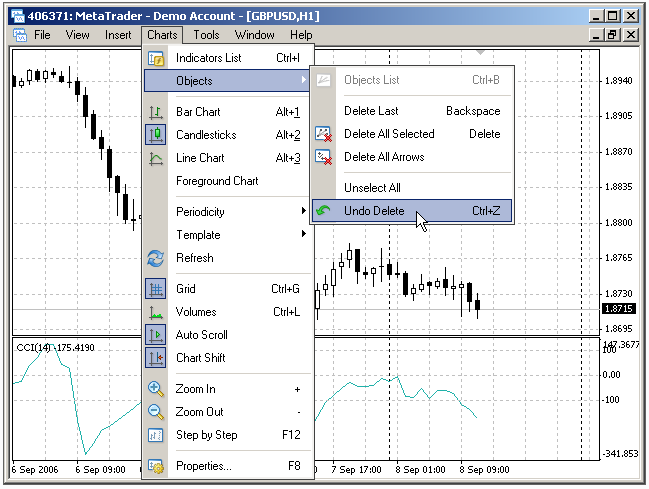Click the Refresh arrows icon

pyautogui.click(x=156, y=258)
